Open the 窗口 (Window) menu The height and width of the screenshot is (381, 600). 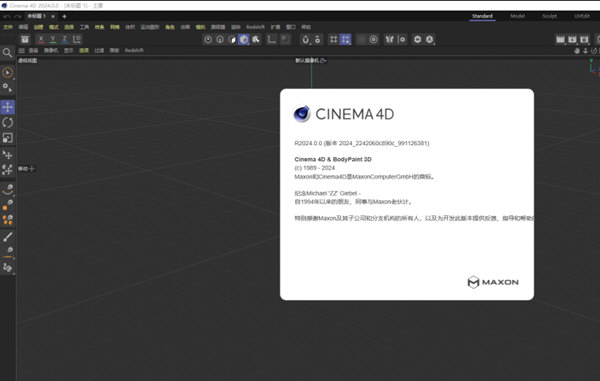(291, 27)
